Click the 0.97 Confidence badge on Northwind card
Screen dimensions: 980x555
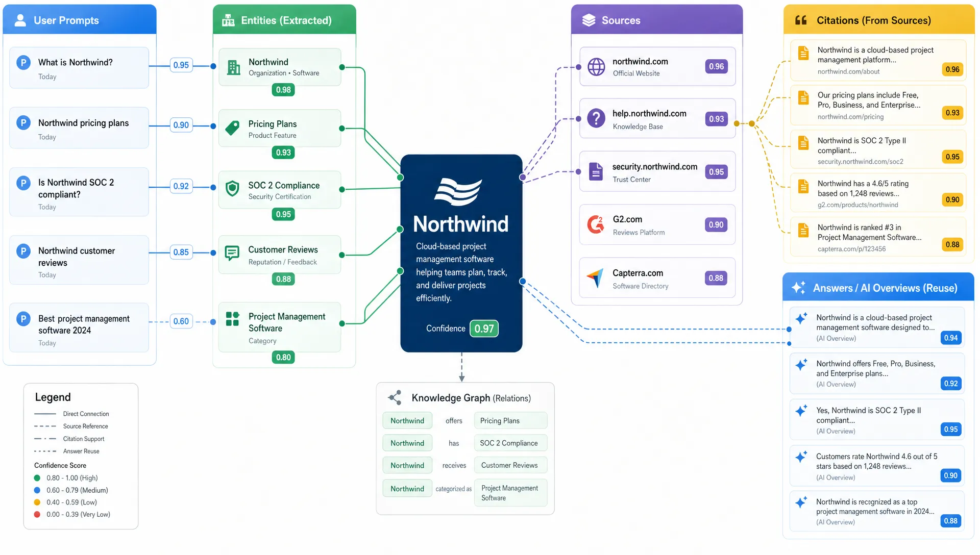(x=484, y=329)
